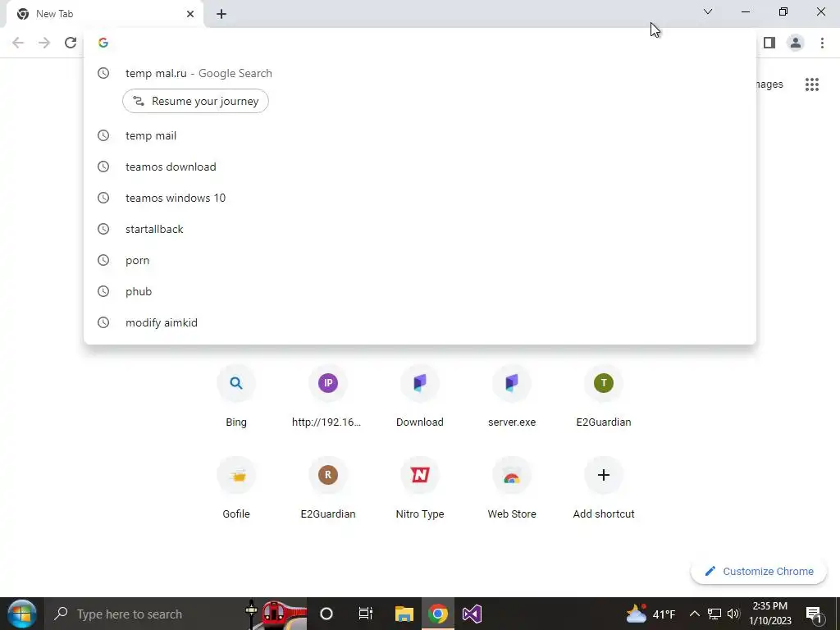Open volume control tray icon

coord(733,614)
